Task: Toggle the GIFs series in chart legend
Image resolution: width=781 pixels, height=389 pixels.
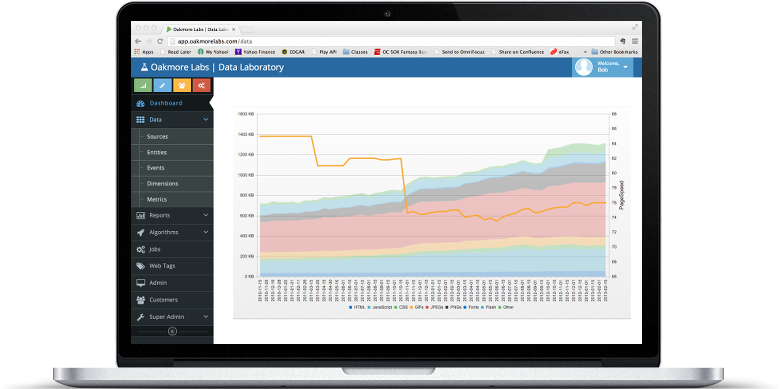Action: (x=417, y=307)
